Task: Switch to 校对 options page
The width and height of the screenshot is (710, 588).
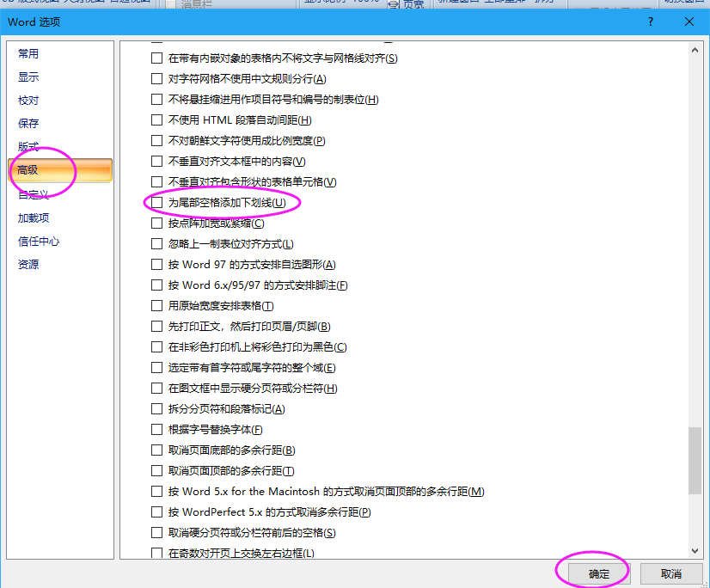Action: [x=28, y=101]
